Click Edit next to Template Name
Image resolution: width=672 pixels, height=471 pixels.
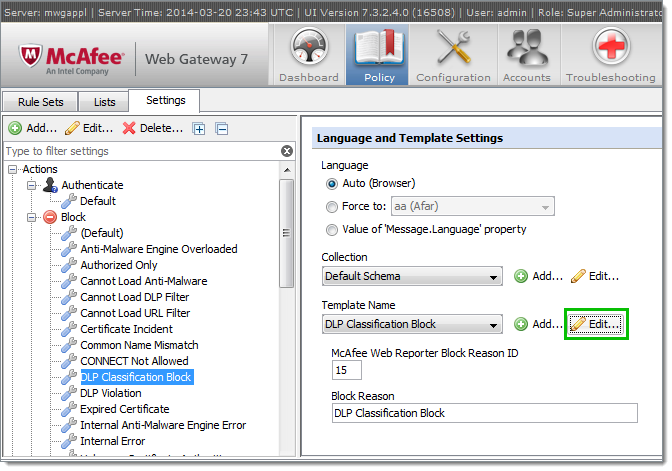(596, 324)
